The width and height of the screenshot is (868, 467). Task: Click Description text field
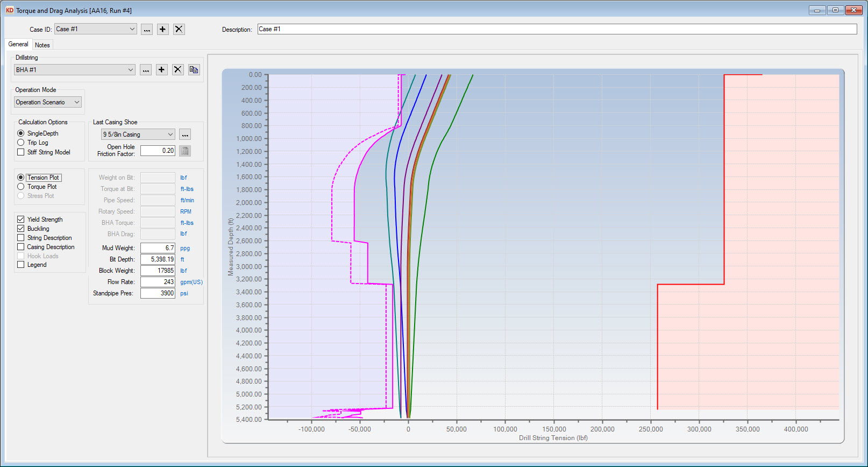[x=557, y=29]
